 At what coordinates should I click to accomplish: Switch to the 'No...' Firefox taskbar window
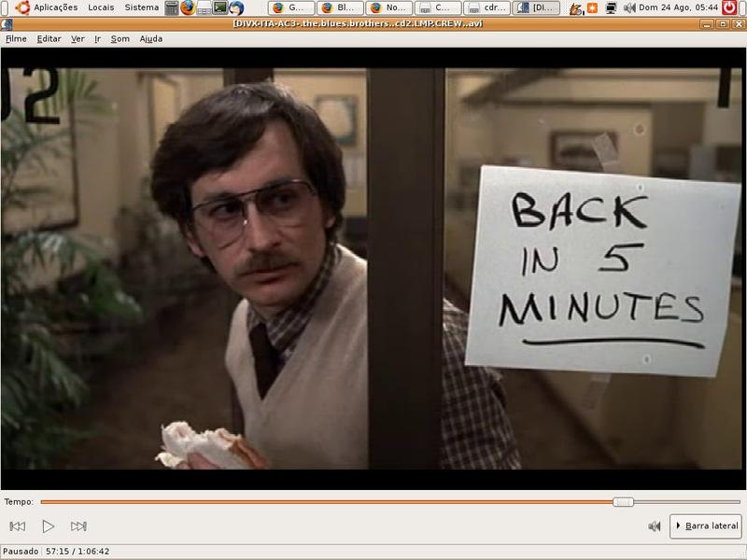[388, 7]
